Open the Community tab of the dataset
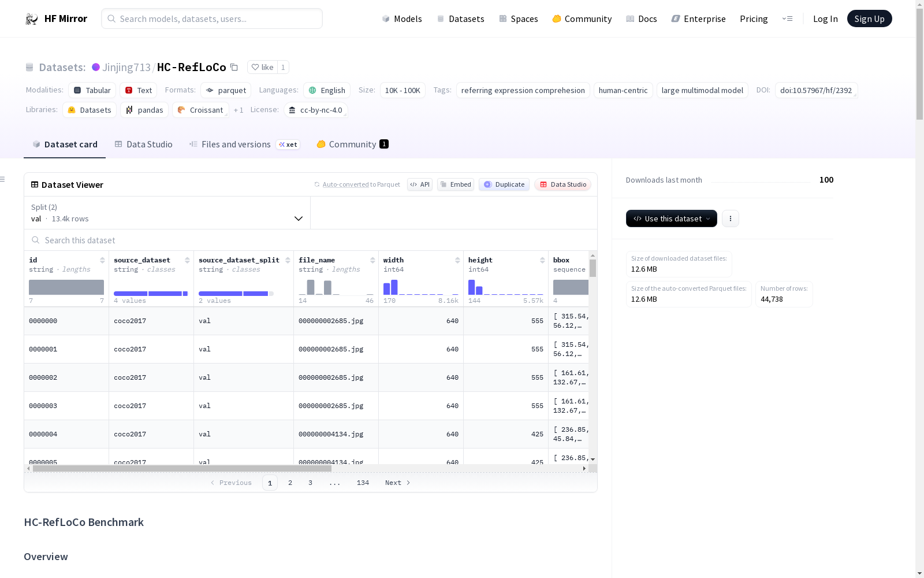 (x=352, y=144)
